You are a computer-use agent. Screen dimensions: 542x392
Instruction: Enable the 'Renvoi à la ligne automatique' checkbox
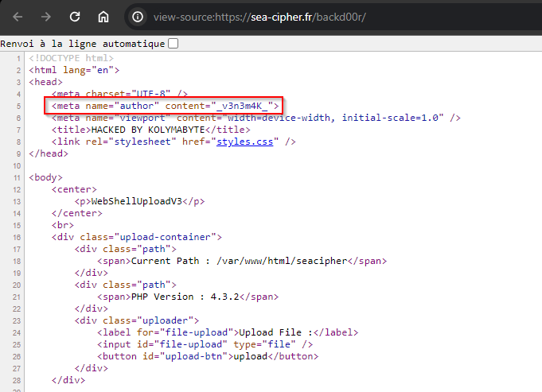(174, 43)
